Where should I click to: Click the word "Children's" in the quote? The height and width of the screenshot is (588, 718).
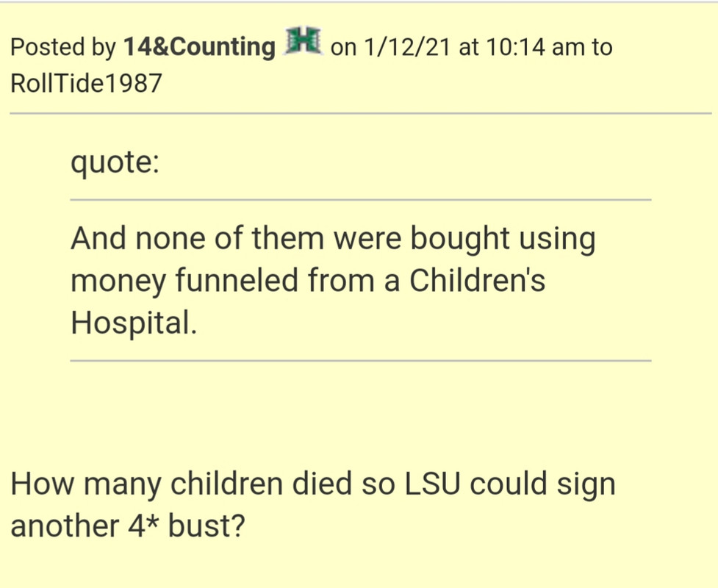click(477, 281)
